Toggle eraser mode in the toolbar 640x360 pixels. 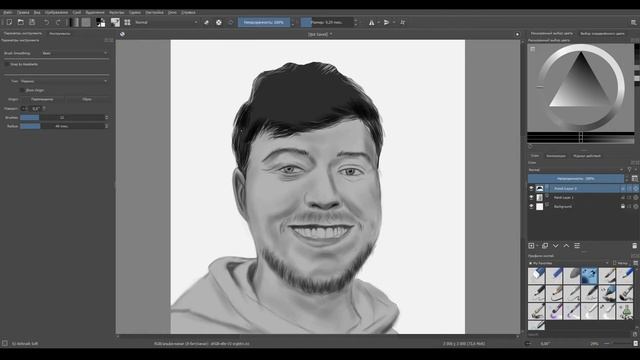207,22
